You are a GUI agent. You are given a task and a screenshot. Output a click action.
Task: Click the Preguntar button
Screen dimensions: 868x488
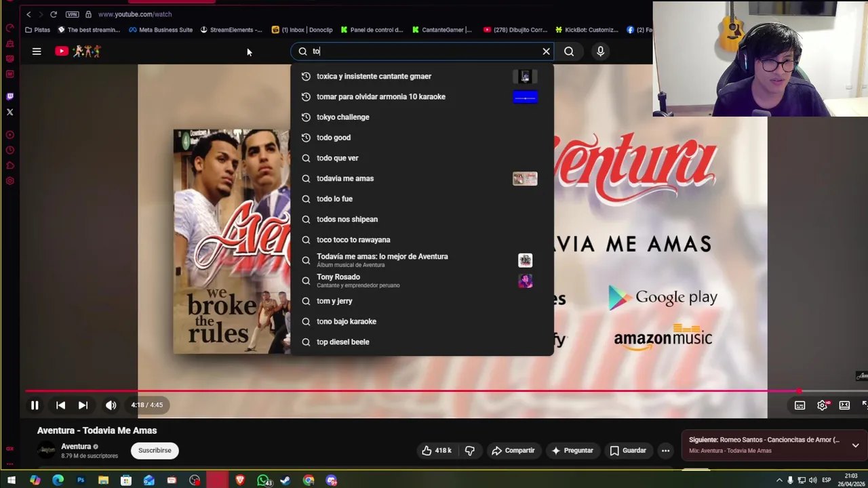[572, 451]
